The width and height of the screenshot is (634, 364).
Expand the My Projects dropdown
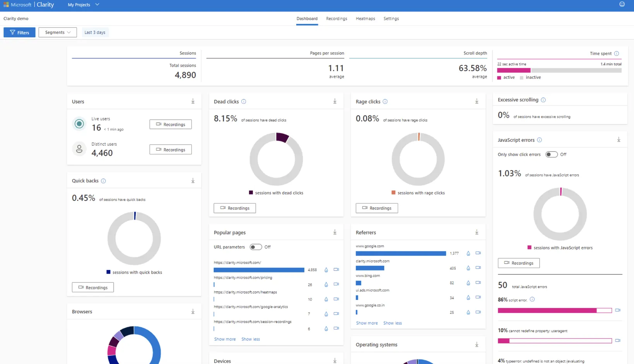click(x=84, y=5)
